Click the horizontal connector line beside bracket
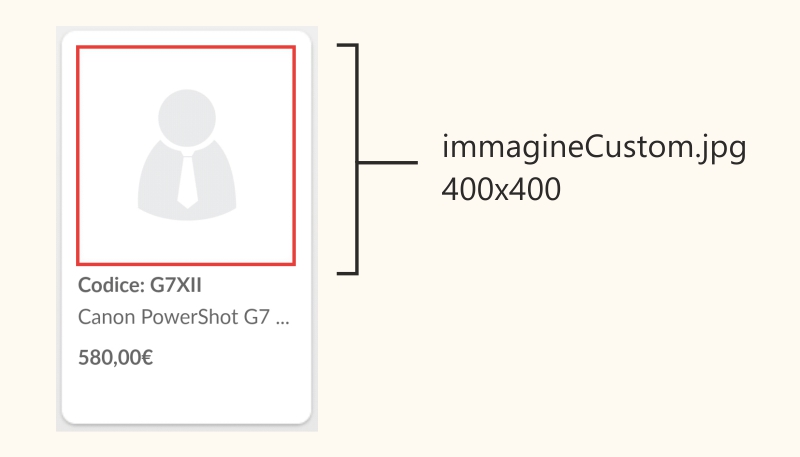The width and height of the screenshot is (800, 457). click(390, 161)
